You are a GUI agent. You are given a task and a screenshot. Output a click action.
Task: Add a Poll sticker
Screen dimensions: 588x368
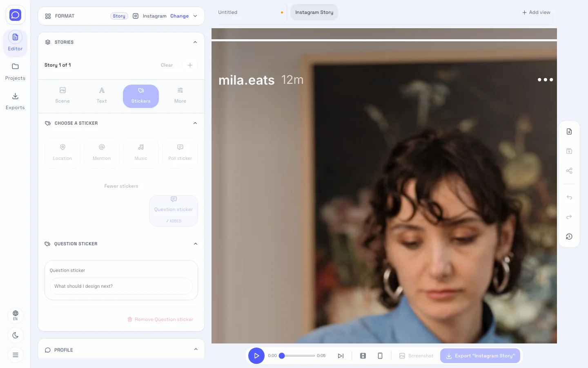click(x=180, y=153)
